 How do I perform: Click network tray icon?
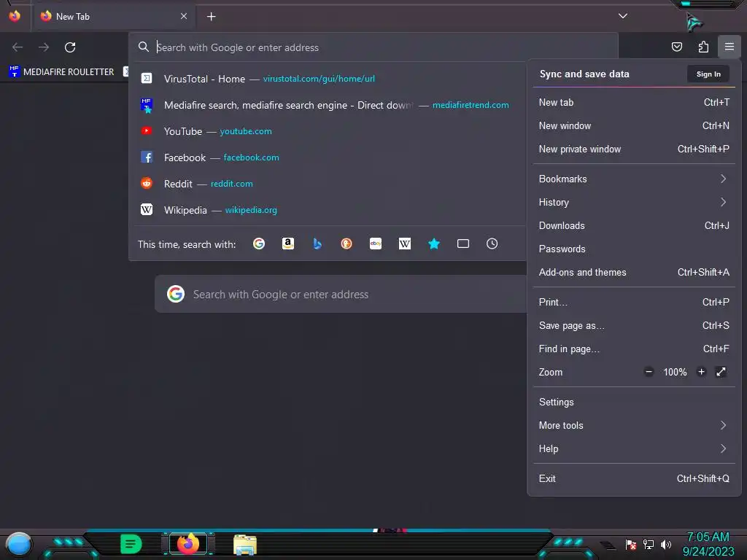649,545
